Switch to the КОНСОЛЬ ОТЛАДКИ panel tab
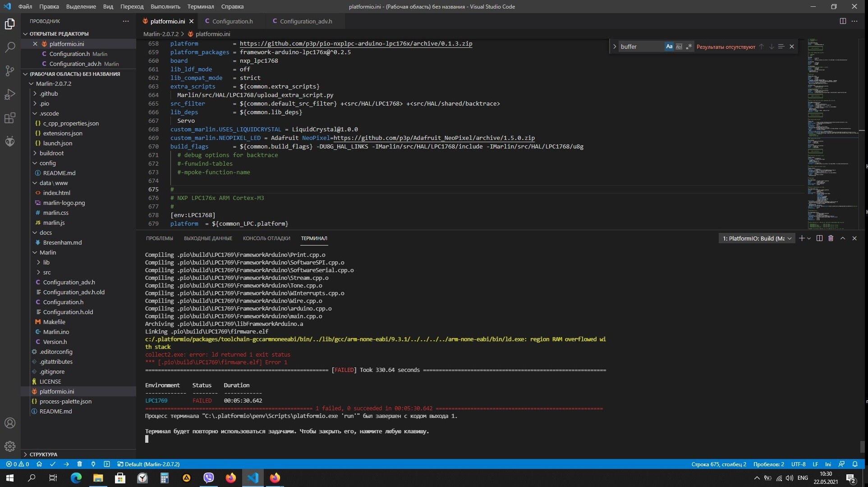868x487 pixels. [266, 238]
